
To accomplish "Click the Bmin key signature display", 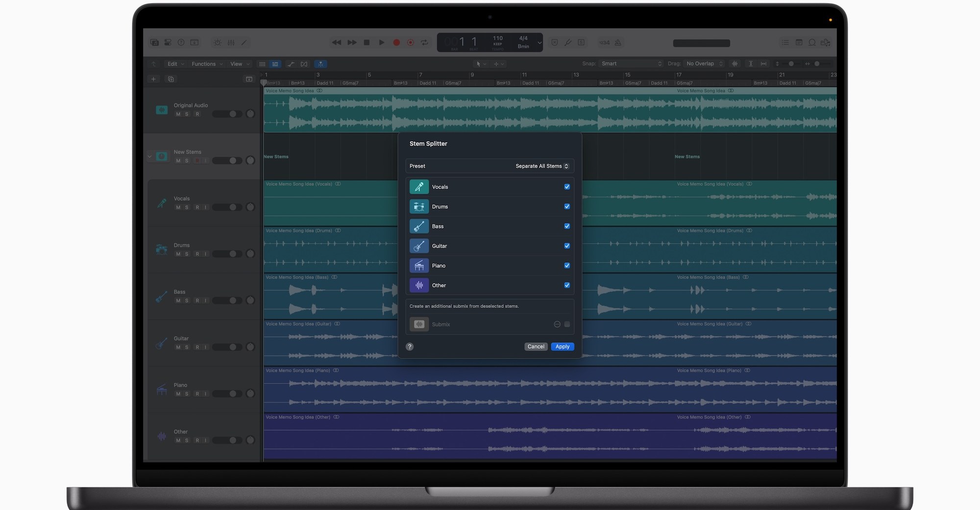I will click(x=523, y=47).
